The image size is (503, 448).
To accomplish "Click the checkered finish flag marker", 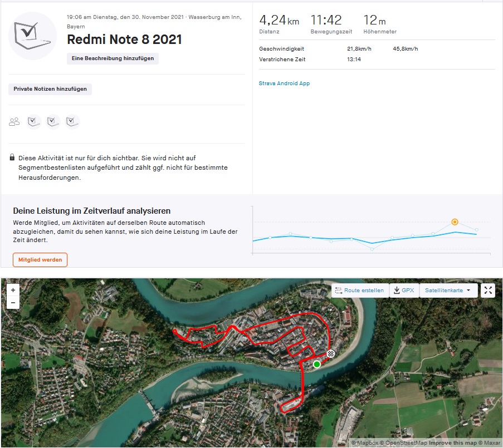I will click(x=331, y=353).
